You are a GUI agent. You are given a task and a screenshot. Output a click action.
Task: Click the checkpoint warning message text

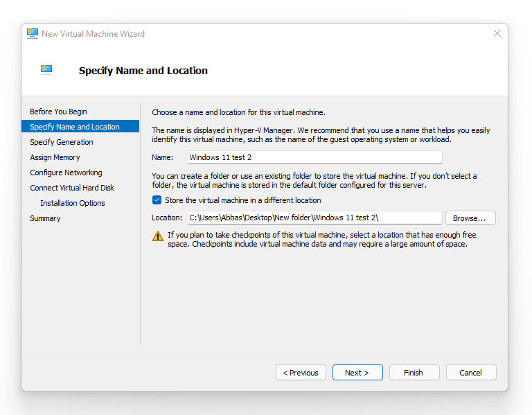tap(321, 240)
